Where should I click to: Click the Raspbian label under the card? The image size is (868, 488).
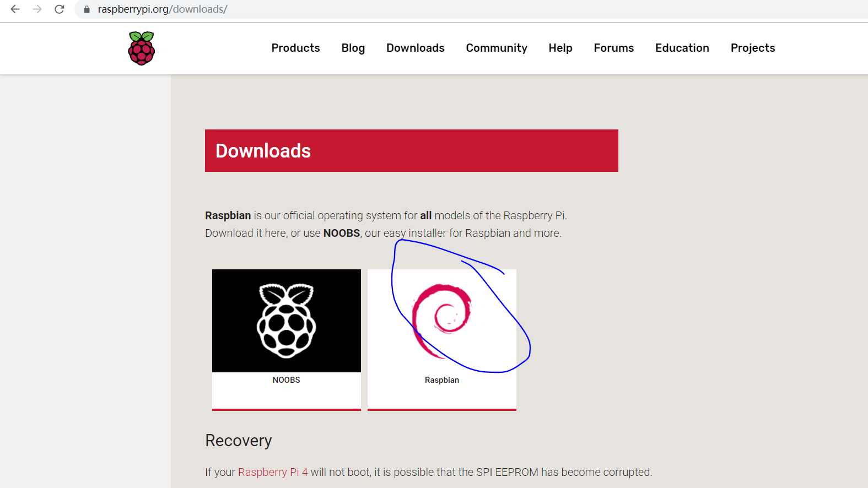click(442, 380)
